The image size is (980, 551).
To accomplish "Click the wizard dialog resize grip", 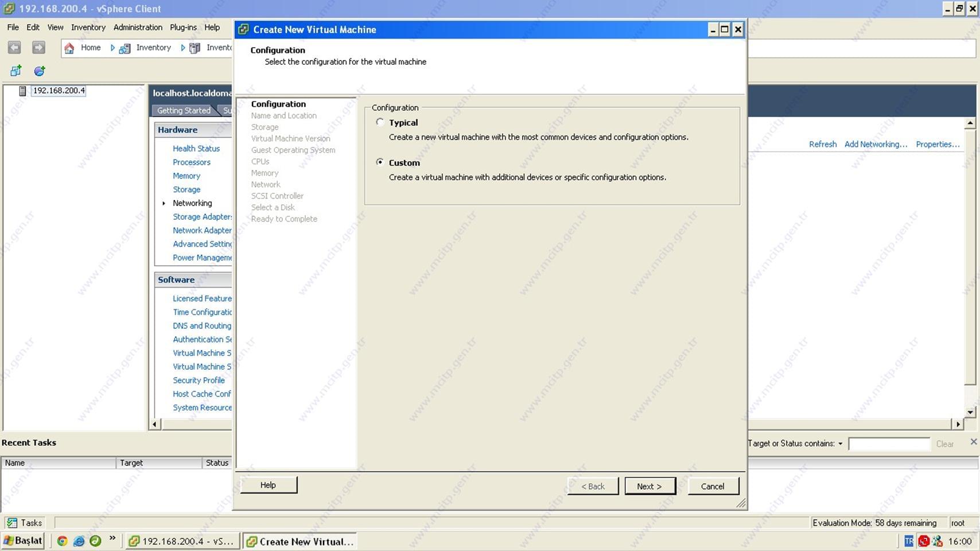I will click(x=741, y=503).
